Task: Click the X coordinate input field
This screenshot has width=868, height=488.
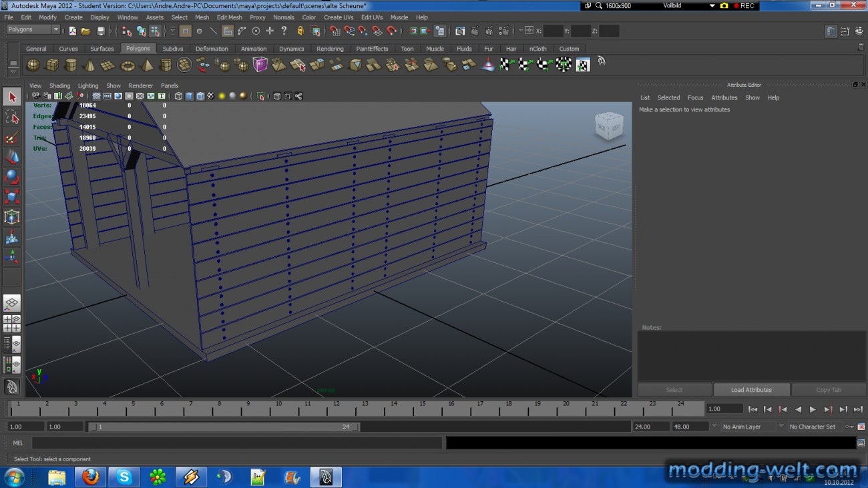Action: (x=553, y=31)
